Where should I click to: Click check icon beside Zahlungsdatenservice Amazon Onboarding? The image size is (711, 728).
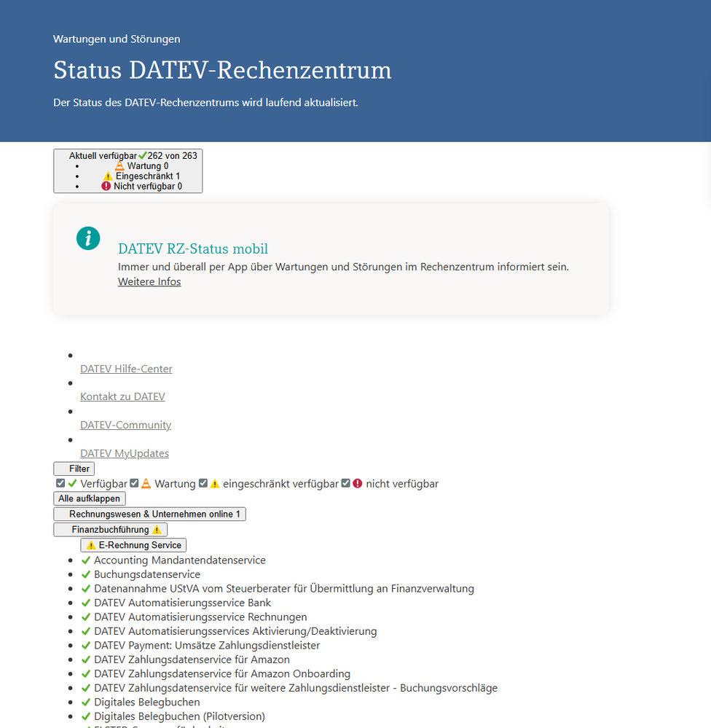click(86, 673)
